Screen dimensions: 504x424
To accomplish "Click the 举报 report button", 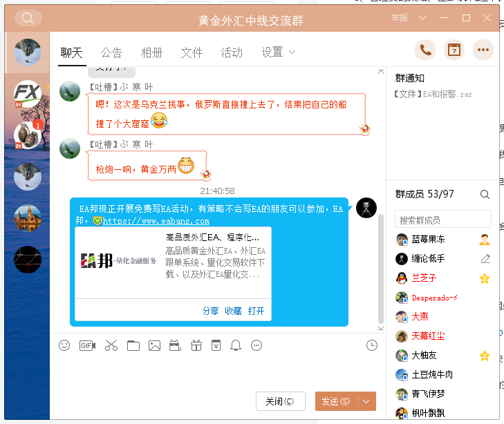I will coord(400,18).
